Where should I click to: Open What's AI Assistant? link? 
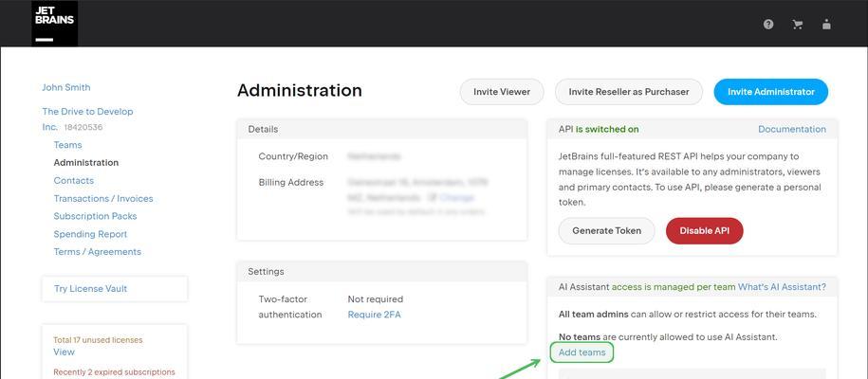pos(783,287)
